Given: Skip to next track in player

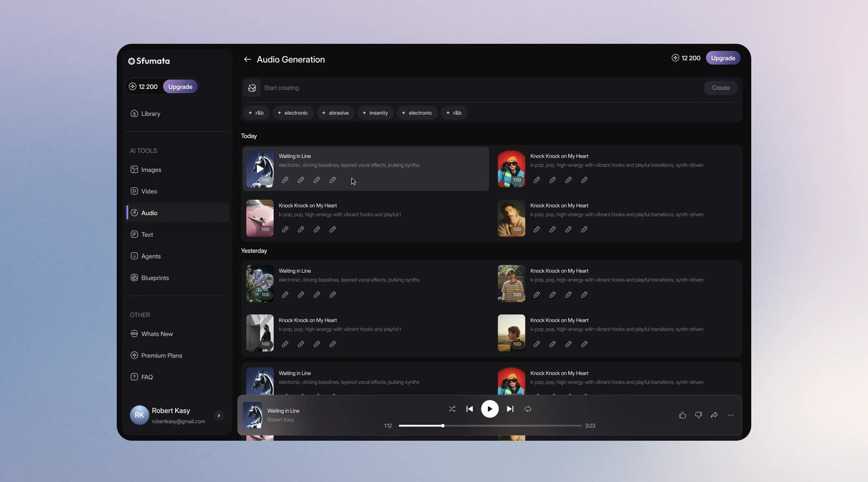Looking at the screenshot, I should click(x=510, y=409).
